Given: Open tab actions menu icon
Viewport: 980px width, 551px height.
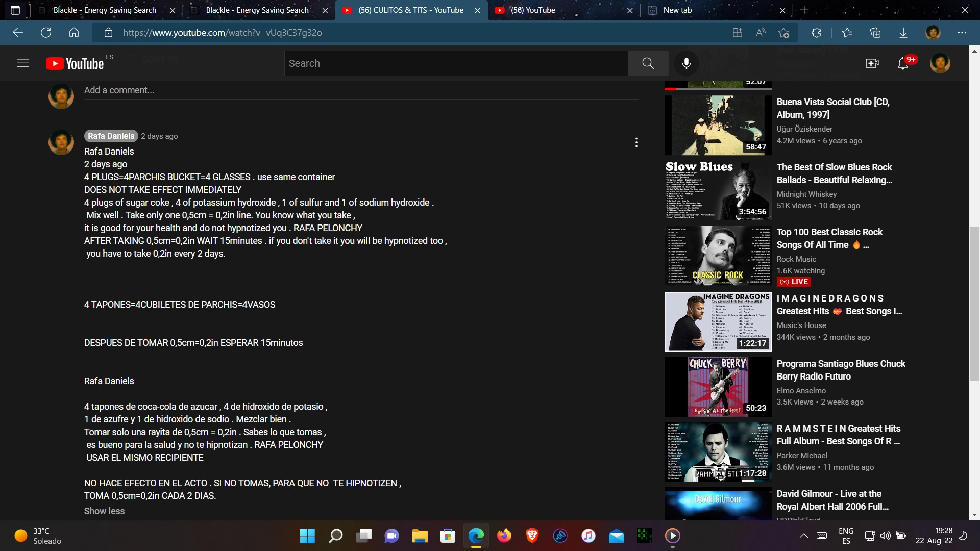Looking at the screenshot, I should click(15, 10).
